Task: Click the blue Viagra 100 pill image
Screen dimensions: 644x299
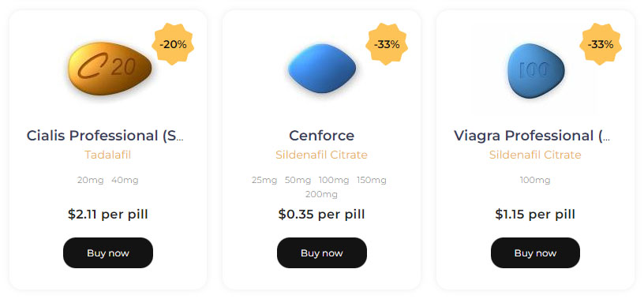Action: coord(536,71)
